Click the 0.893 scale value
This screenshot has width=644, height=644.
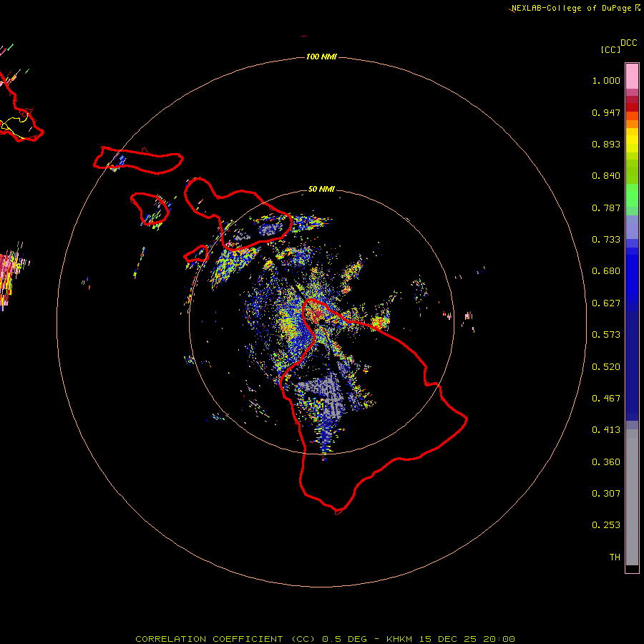[x=606, y=144]
